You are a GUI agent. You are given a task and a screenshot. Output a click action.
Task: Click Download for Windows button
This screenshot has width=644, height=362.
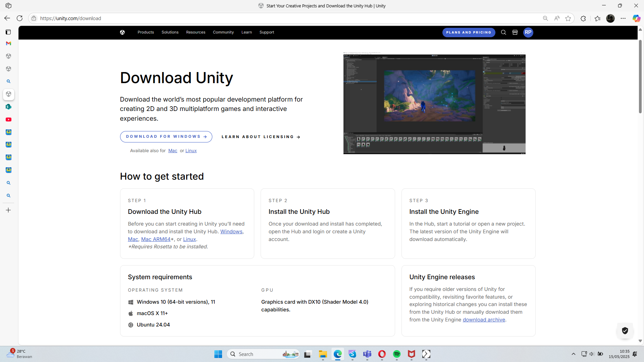click(166, 137)
